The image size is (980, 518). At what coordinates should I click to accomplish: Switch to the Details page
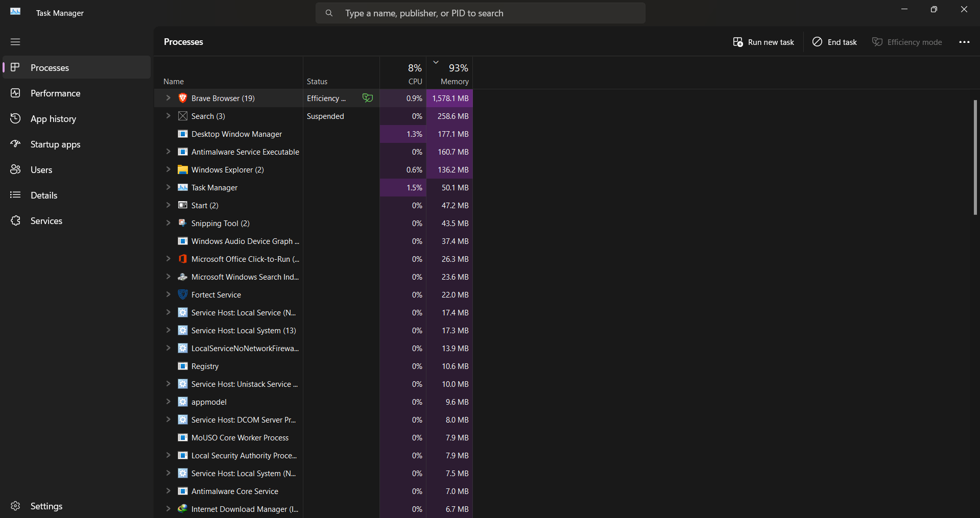[x=77, y=195]
